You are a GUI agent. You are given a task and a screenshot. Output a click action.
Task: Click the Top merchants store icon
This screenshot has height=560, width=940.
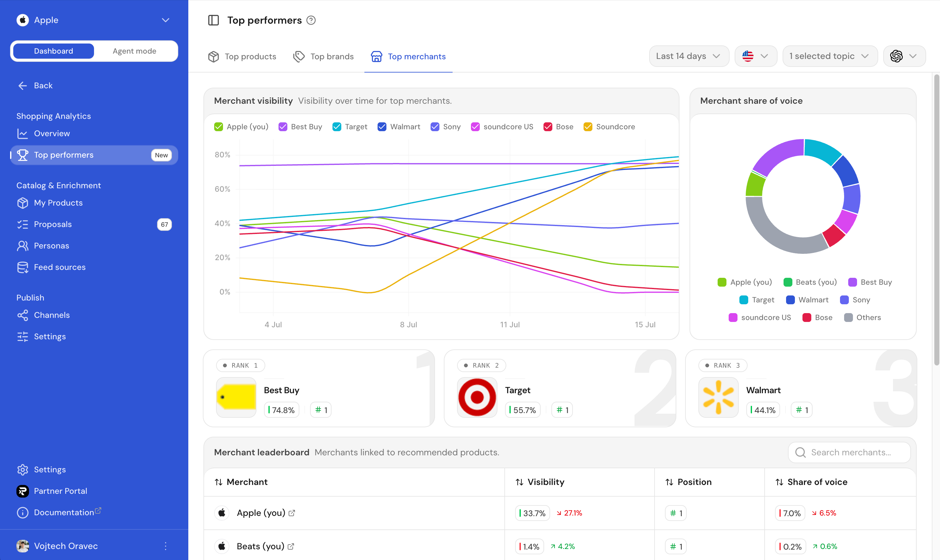coord(376,57)
